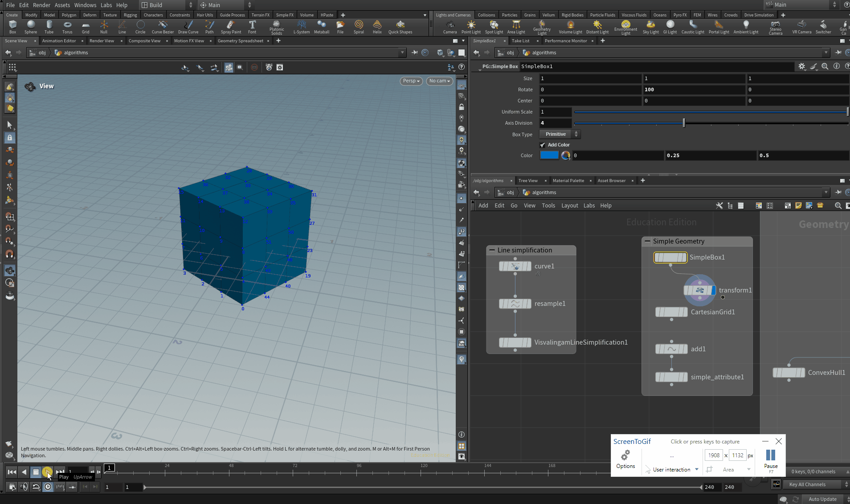Open the Render menu

[x=41, y=5]
